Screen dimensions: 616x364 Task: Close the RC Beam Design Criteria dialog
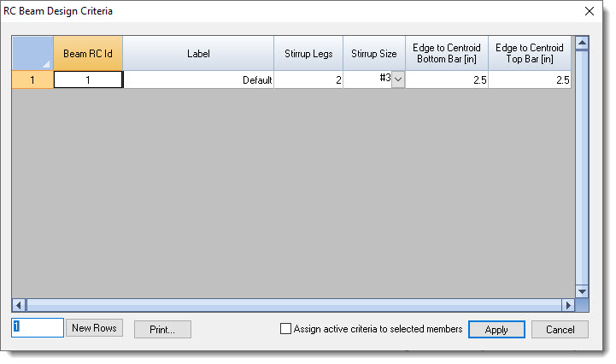589,11
